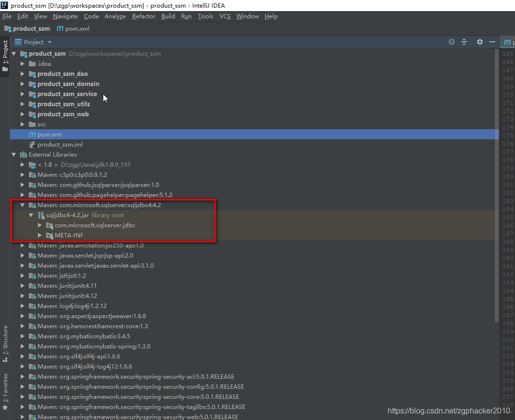Select Maven: org.hamcrest:hamcrest-core:1.3
Screen dimensions: 515x420
pos(93,326)
